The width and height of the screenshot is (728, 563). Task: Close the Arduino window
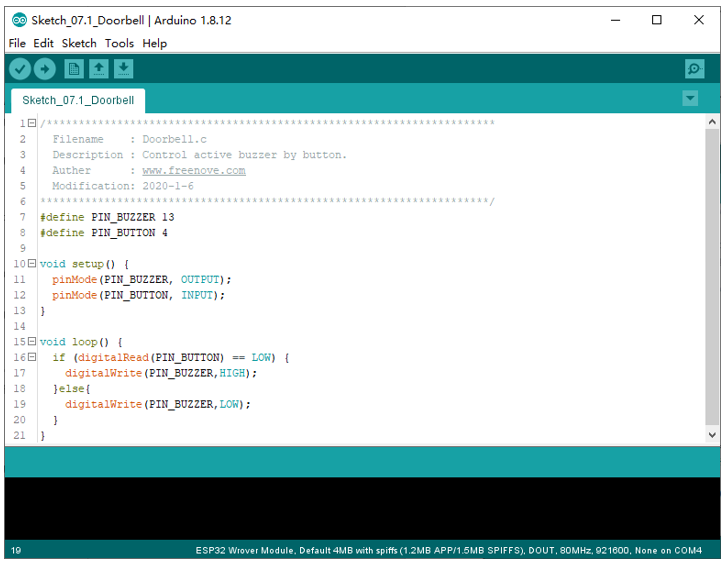pos(699,20)
